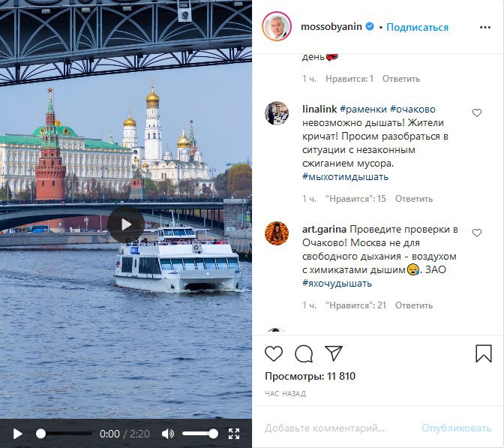504x448 pixels.
Task: Reply to art.garina's comment via Ответить
Action: (x=414, y=305)
